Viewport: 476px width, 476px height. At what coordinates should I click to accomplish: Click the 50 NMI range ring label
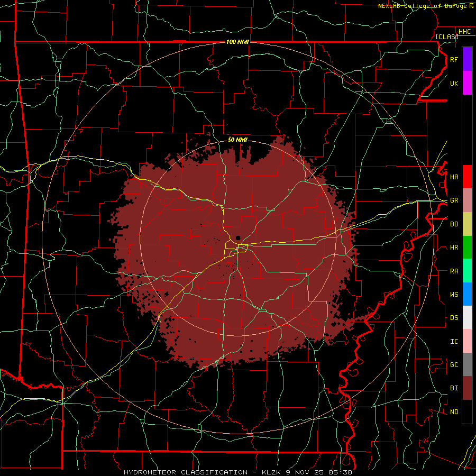(x=237, y=140)
